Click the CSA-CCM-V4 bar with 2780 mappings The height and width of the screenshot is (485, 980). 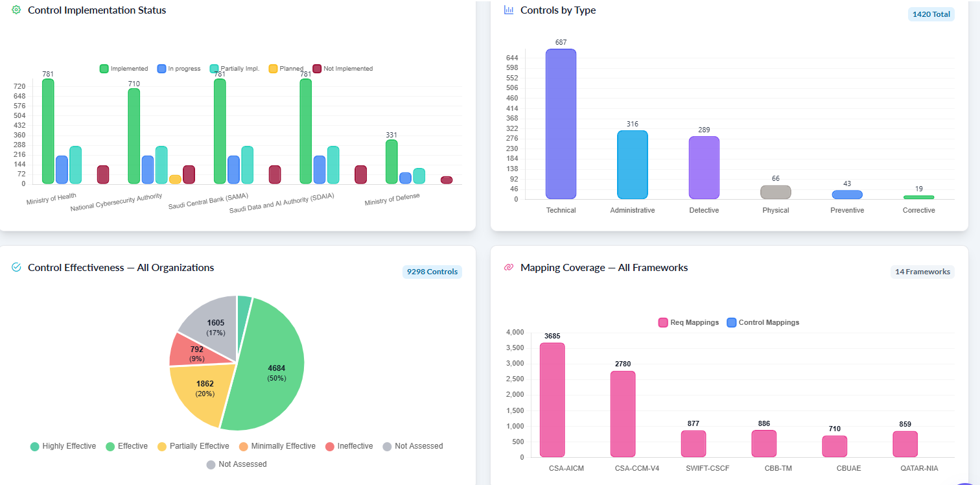[x=623, y=414]
